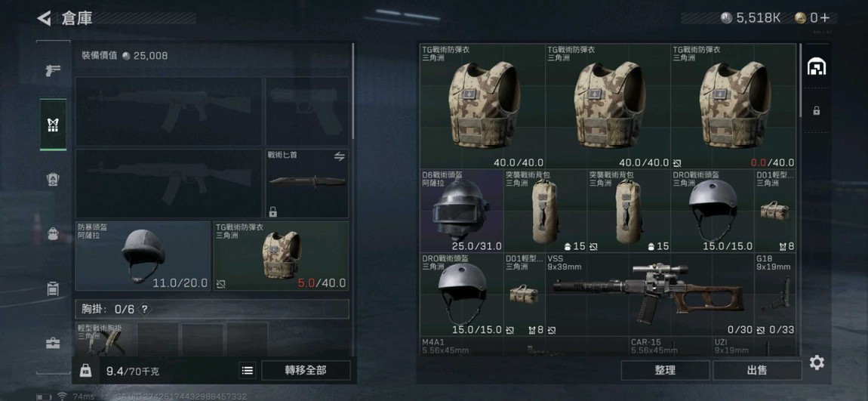This screenshot has height=401, width=868.
Task: Toggle the list view icon beside 轉移全部
Action: (248, 371)
